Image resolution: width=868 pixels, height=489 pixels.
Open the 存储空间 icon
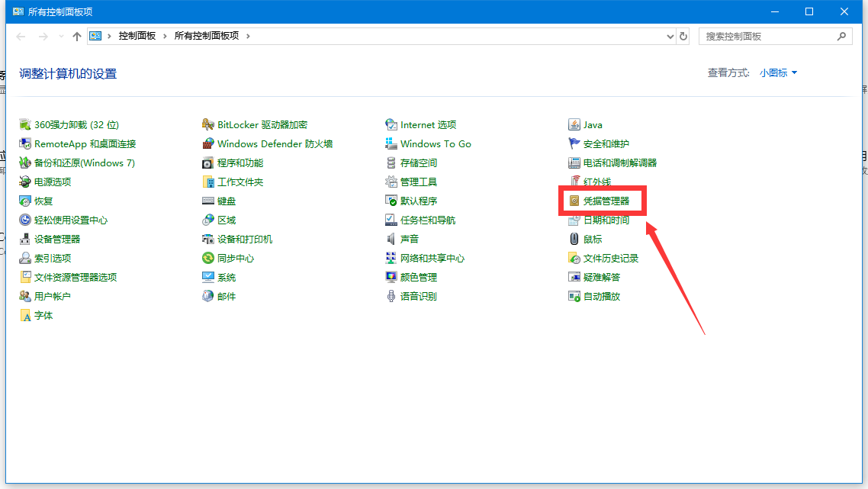(391, 162)
